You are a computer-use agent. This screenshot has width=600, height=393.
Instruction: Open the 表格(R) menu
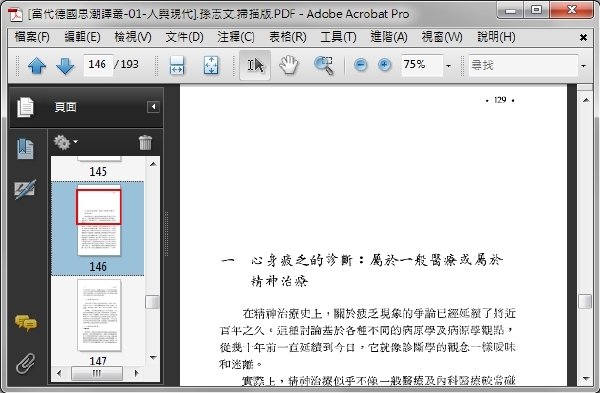pyautogui.click(x=288, y=37)
